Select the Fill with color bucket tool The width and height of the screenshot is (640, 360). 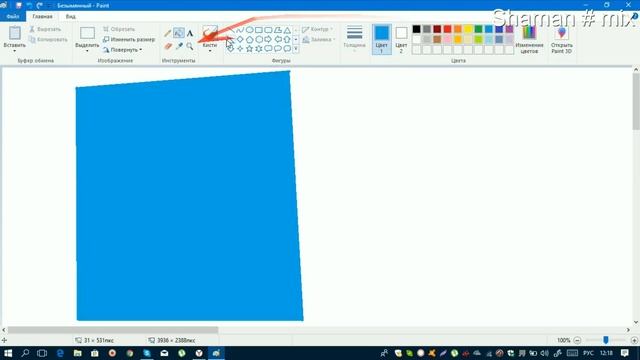click(178, 33)
